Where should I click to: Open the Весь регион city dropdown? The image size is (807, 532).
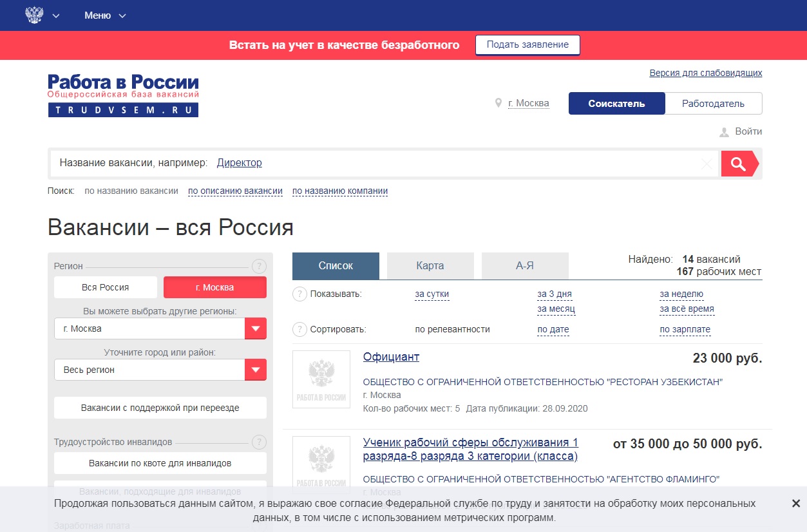[160, 370]
